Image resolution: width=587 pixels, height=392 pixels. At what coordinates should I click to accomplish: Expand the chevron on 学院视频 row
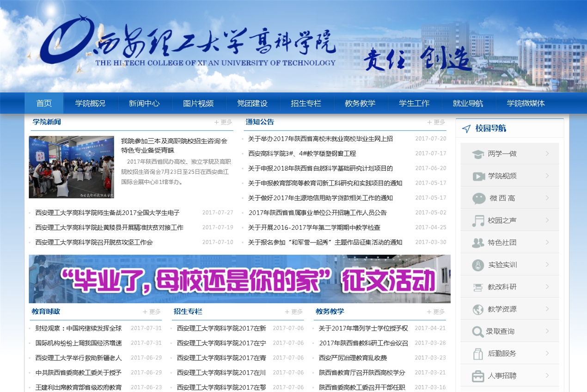pyautogui.click(x=547, y=176)
